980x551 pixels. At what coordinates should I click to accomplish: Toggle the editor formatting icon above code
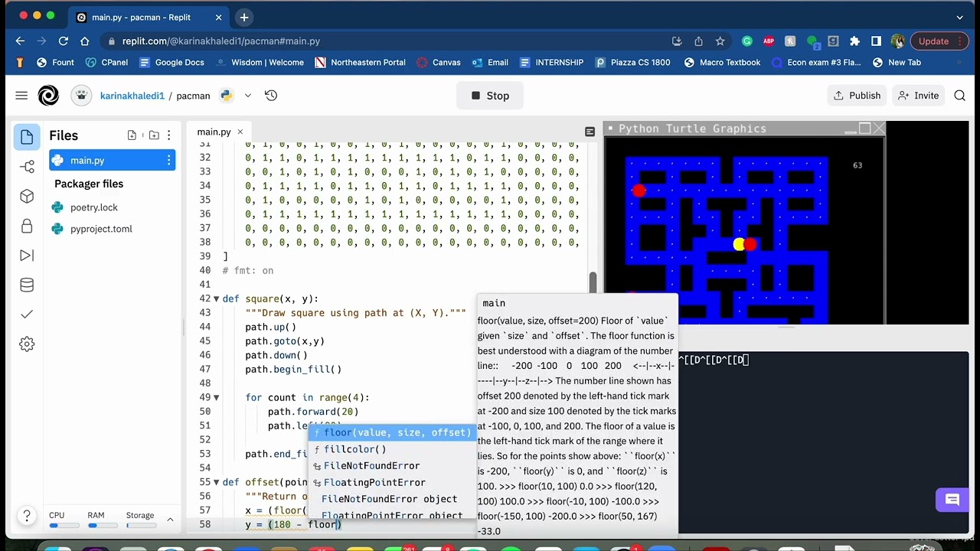[590, 132]
